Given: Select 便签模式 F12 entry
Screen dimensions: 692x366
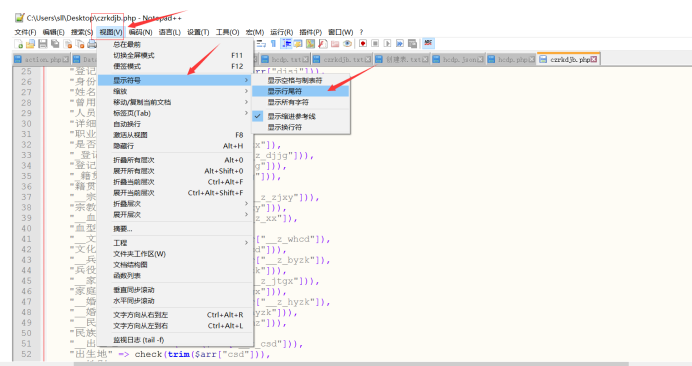Looking at the screenshot, I should coord(175,67).
